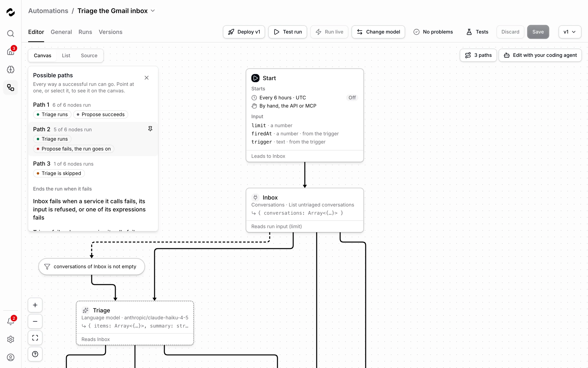Fit the canvas to view
This screenshot has width=588, height=368.
[35, 338]
